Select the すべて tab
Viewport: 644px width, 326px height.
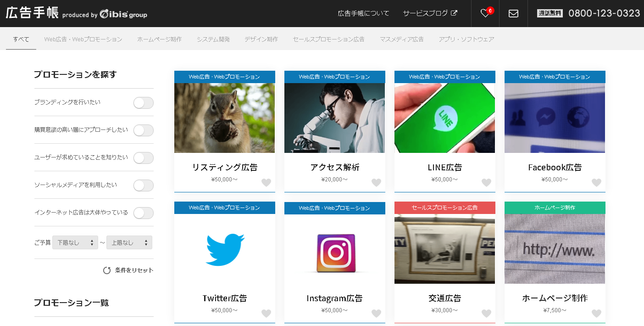point(21,39)
